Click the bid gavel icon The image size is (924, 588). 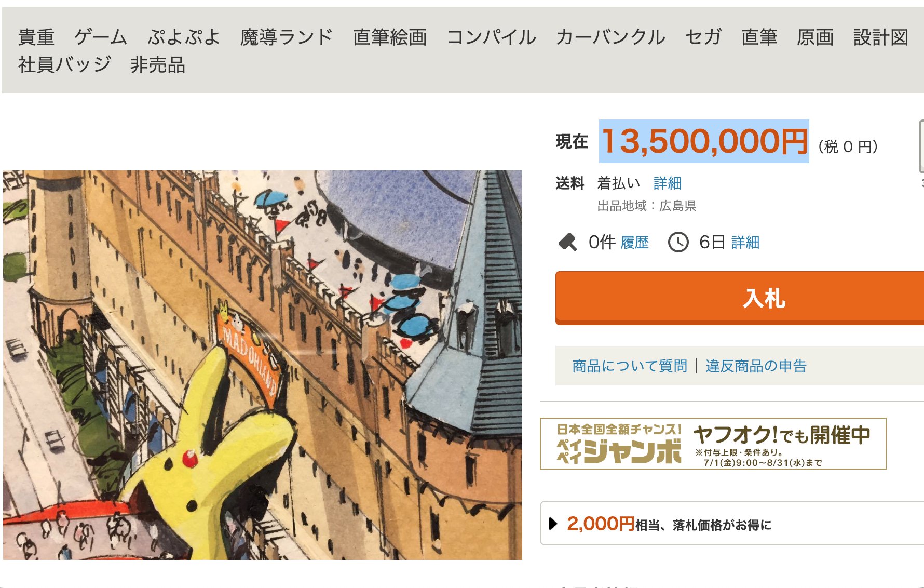[x=567, y=242]
